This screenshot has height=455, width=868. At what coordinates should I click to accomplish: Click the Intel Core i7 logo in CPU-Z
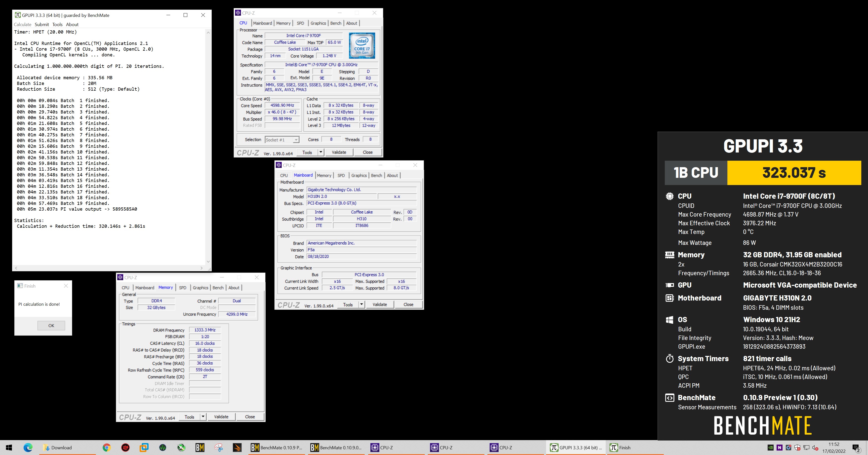point(362,45)
